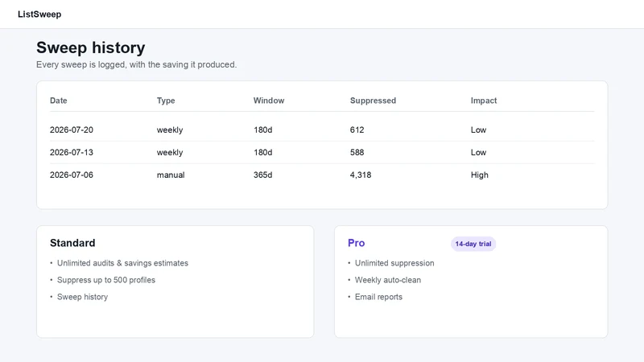The width and height of the screenshot is (644, 362).
Task: Click the Impact column header
Action: (x=484, y=101)
